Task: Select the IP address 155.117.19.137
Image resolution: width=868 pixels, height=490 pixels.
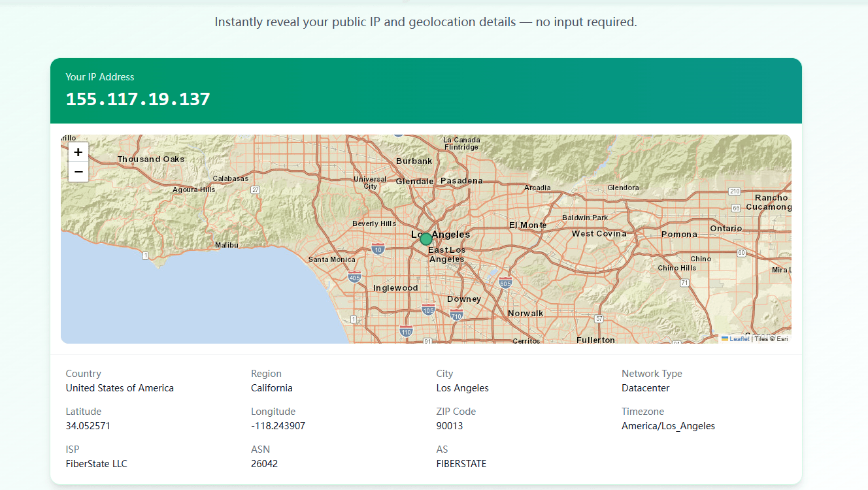Action: [138, 99]
